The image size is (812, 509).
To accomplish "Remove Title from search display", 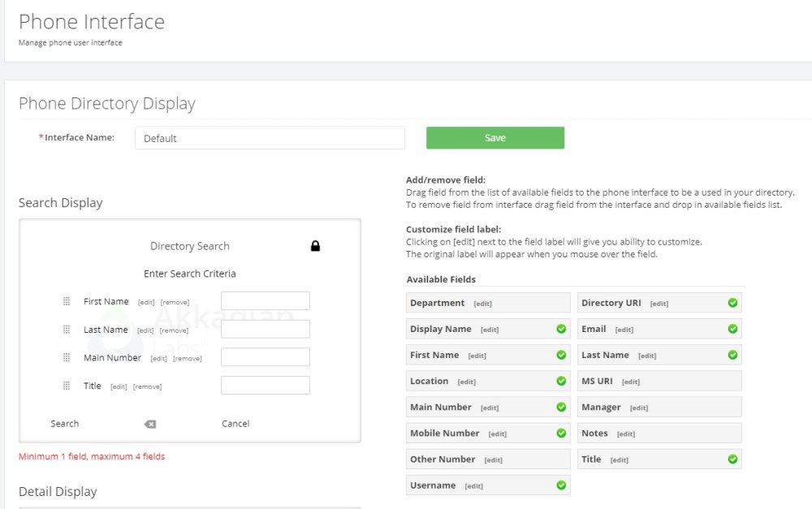I will pos(147,386).
